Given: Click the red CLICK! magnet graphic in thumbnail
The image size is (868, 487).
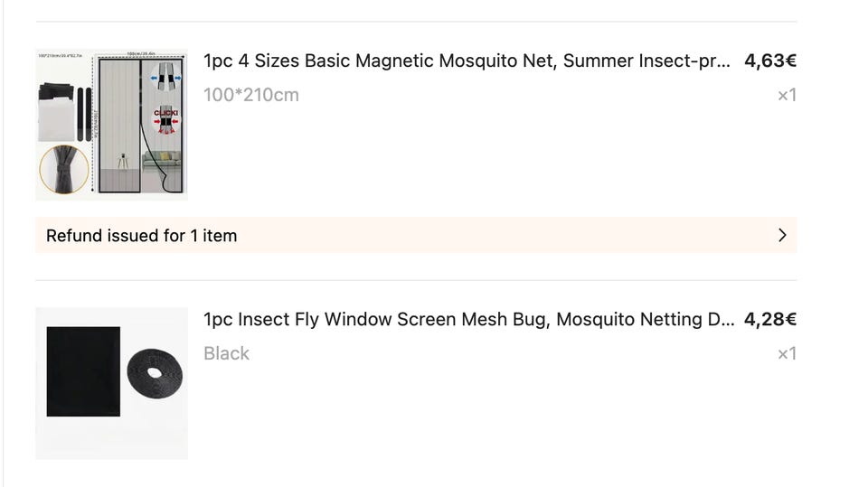Looking at the screenshot, I should (165, 117).
